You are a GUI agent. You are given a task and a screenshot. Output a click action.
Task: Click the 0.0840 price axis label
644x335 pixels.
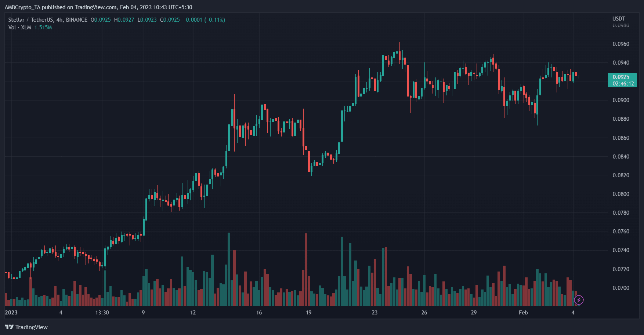(x=621, y=157)
